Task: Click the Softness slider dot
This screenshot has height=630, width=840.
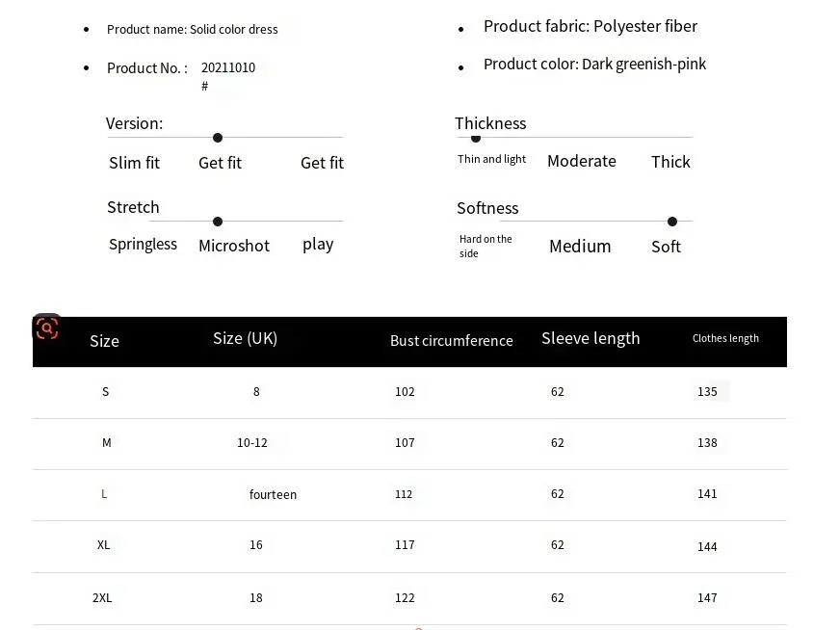Action: click(x=672, y=222)
